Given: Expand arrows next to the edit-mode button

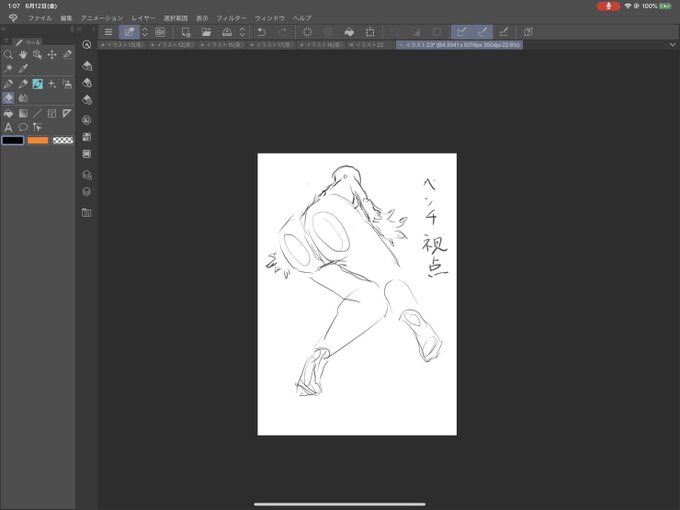Looking at the screenshot, I should coord(145,32).
